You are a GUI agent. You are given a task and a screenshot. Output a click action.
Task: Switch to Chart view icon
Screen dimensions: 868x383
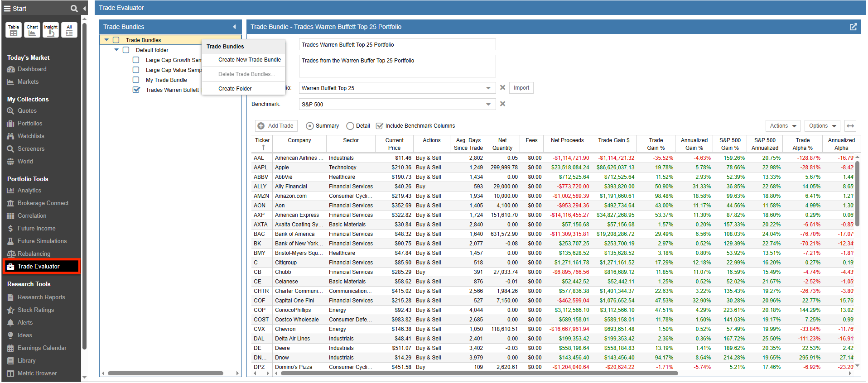32,30
